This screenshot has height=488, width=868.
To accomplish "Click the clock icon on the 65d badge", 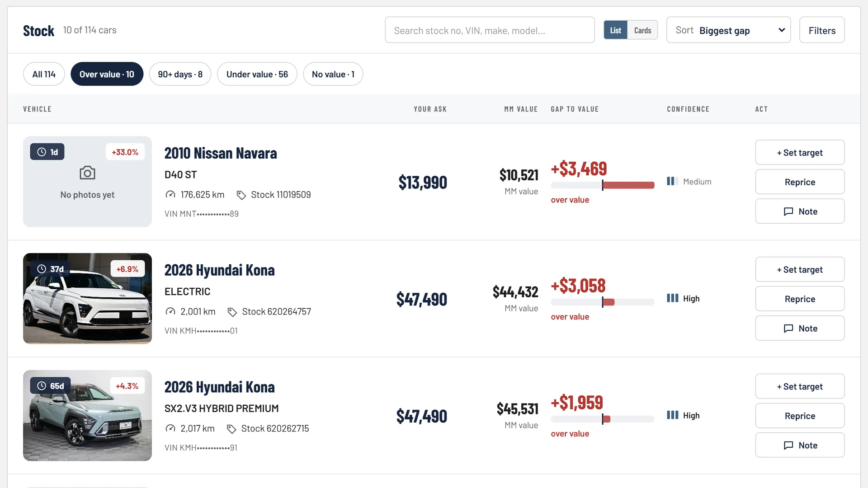I will [x=42, y=386].
